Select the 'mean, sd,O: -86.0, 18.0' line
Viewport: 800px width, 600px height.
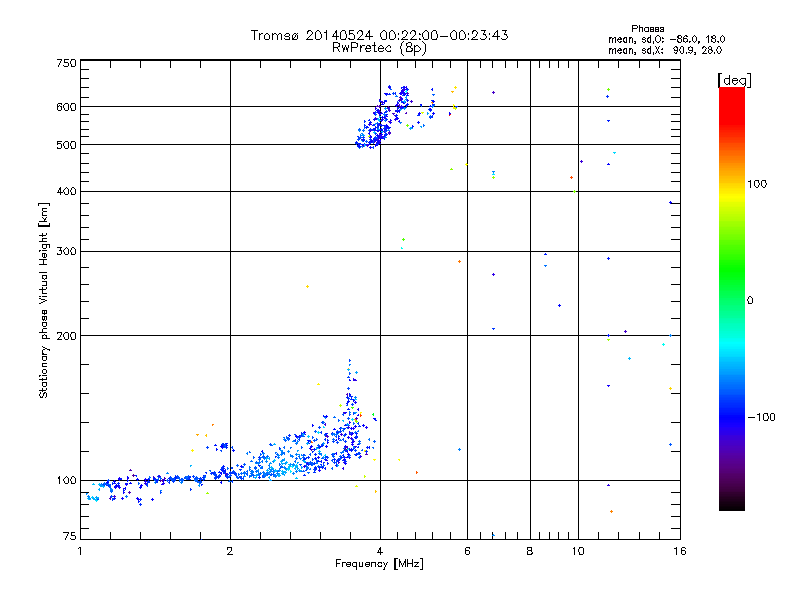coord(666,39)
